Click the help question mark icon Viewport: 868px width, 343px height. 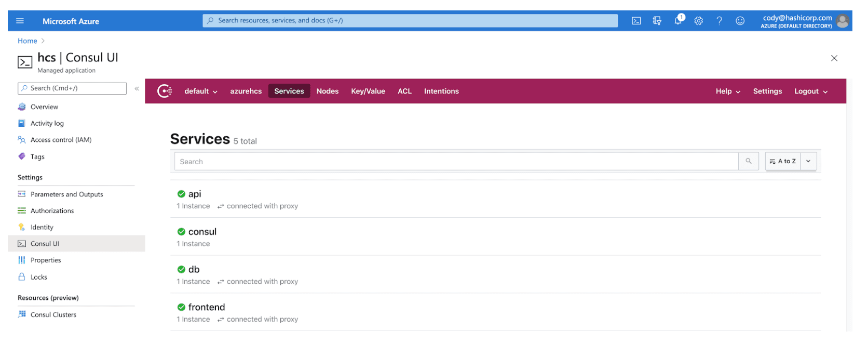click(719, 21)
